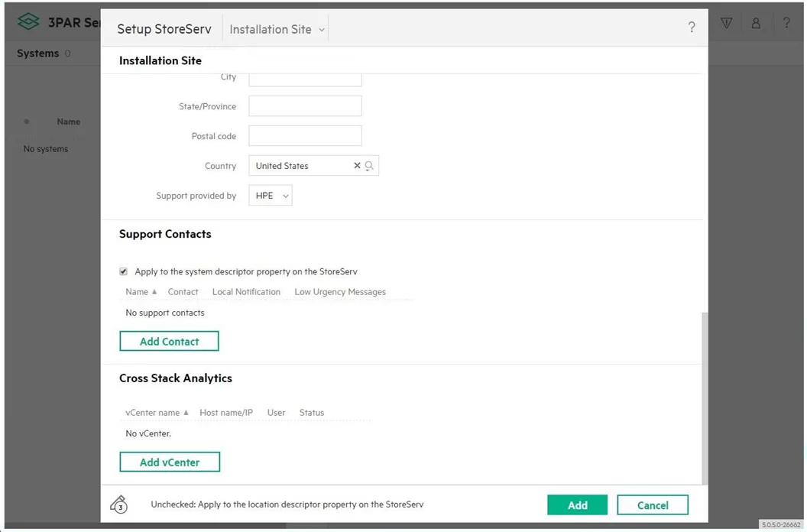The width and height of the screenshot is (807, 532).
Task: Open main window help icon at far right
Action: [x=786, y=23]
